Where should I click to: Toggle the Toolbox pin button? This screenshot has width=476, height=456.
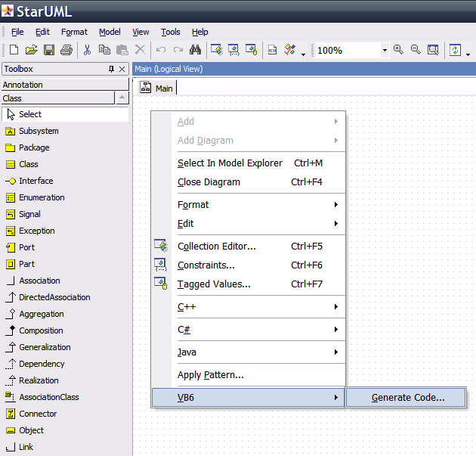click(x=112, y=69)
